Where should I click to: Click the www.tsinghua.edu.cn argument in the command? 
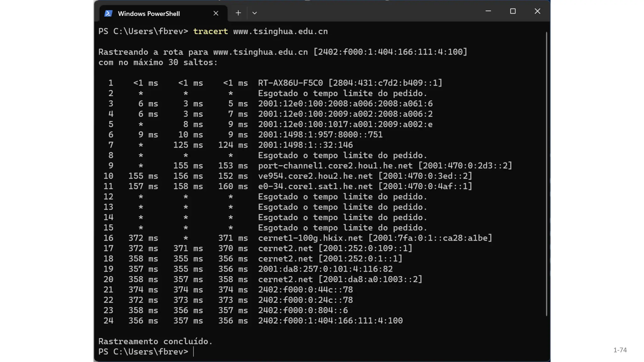pos(280,31)
